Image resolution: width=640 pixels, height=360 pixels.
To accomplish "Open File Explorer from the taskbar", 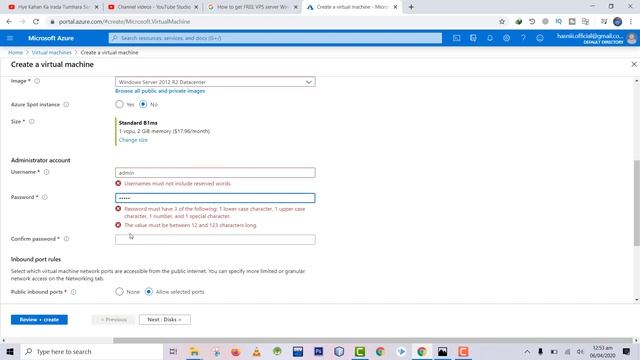I will point(194,351).
